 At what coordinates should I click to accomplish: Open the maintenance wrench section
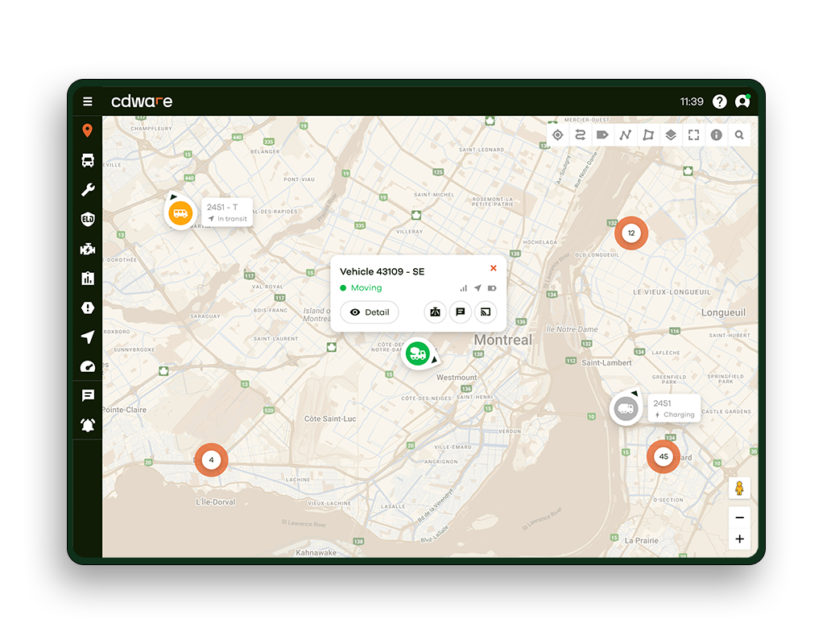click(88, 190)
